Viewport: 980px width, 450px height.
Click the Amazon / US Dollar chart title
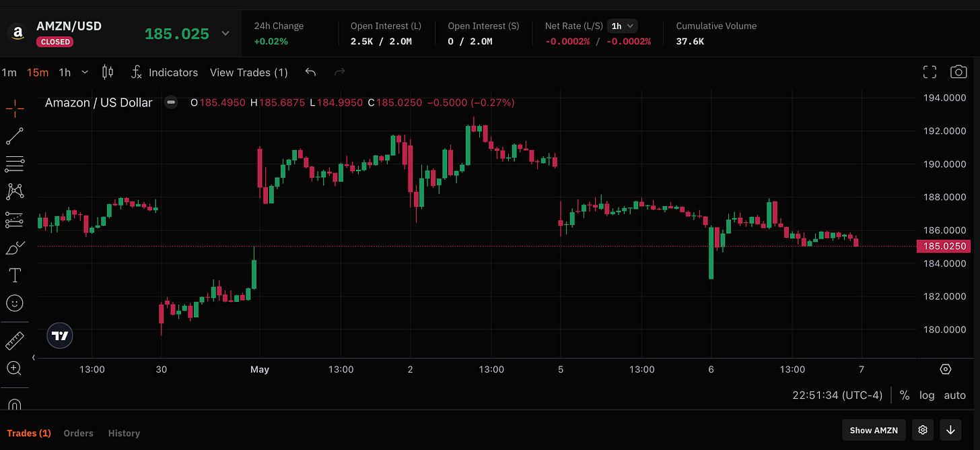coord(99,102)
